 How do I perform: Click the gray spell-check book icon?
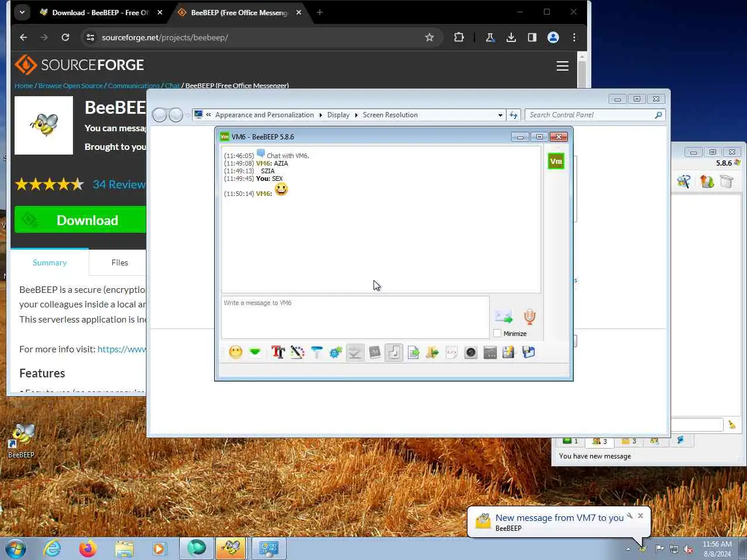pyautogui.click(x=375, y=352)
